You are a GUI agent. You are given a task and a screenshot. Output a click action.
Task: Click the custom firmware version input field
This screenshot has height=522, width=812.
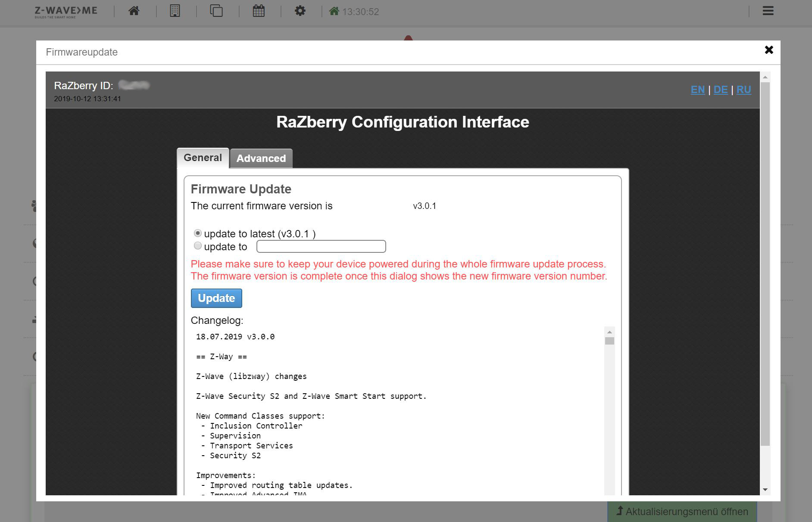(x=321, y=246)
